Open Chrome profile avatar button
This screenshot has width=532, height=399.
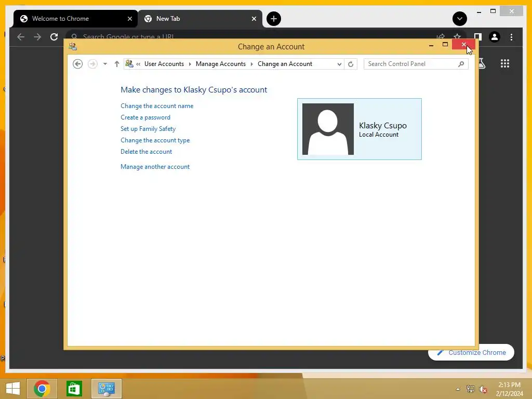pos(495,37)
